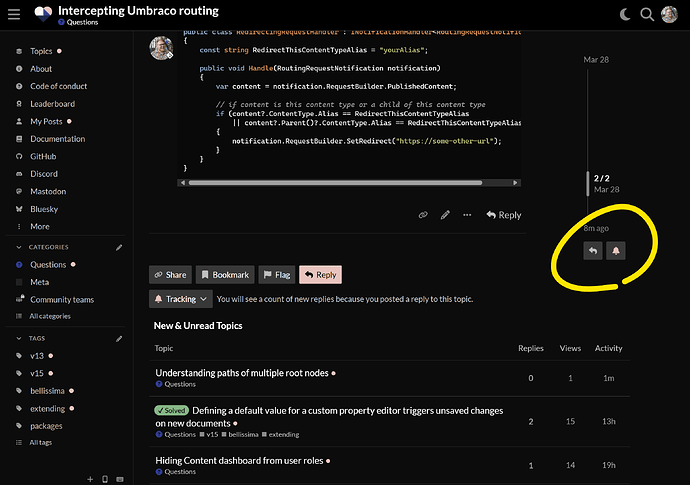Open Discord sidebar link
Screen dimensions: 690x485
44,174
